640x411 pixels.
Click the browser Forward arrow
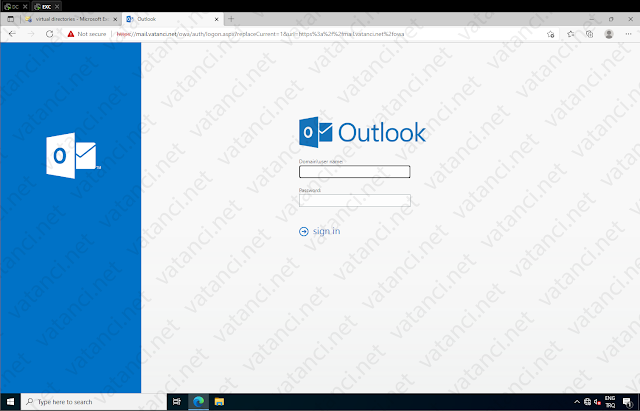[31, 34]
